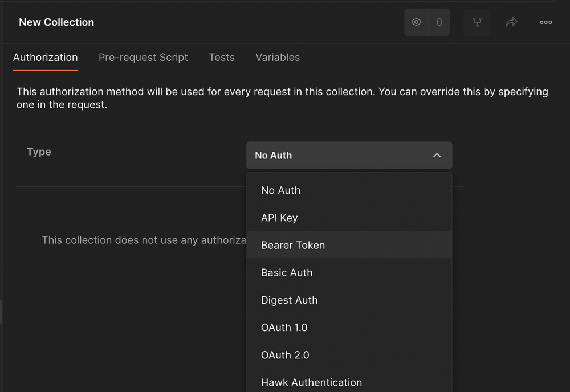View the watcher count badge

[x=439, y=22]
